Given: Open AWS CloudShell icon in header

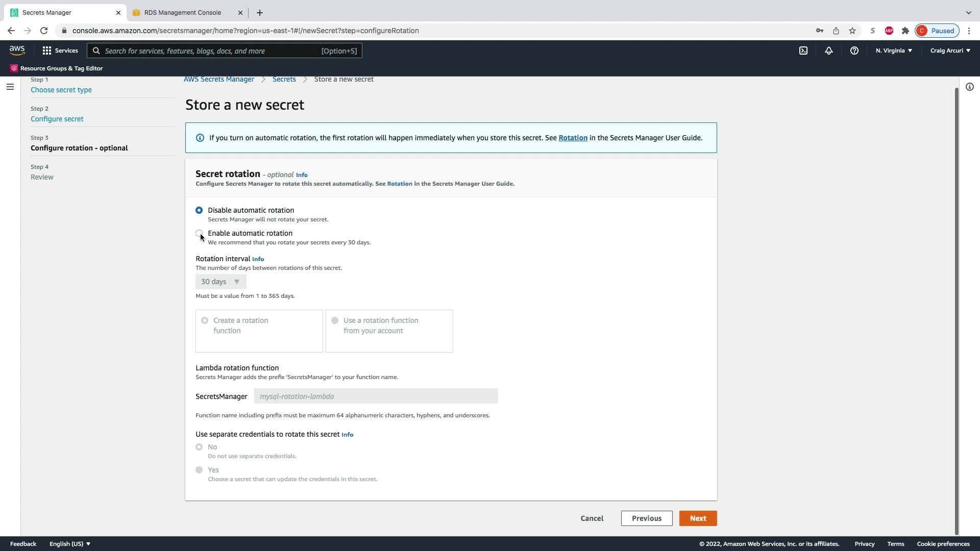Looking at the screenshot, I should [803, 51].
